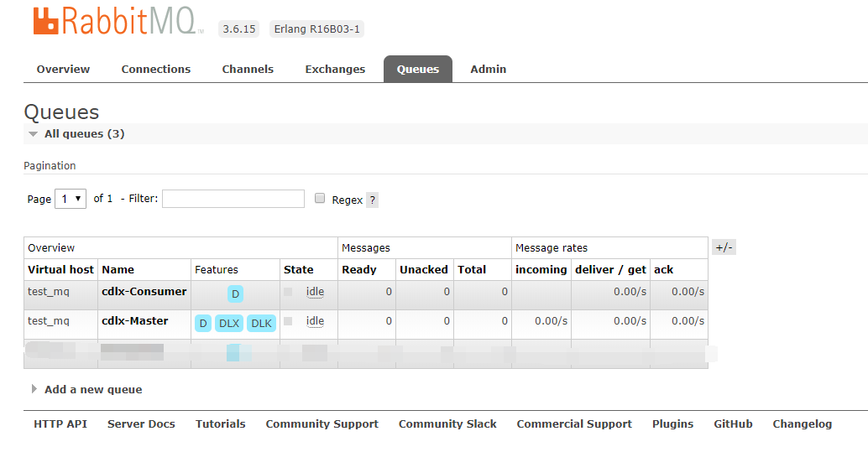Viewport: 868px width, 452px height.
Task: Open the GitHub link
Action: (733, 423)
